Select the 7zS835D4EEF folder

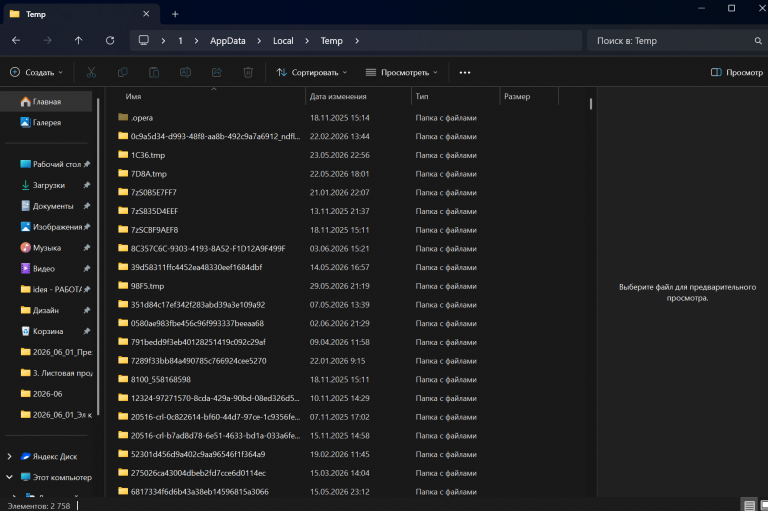coord(148,211)
